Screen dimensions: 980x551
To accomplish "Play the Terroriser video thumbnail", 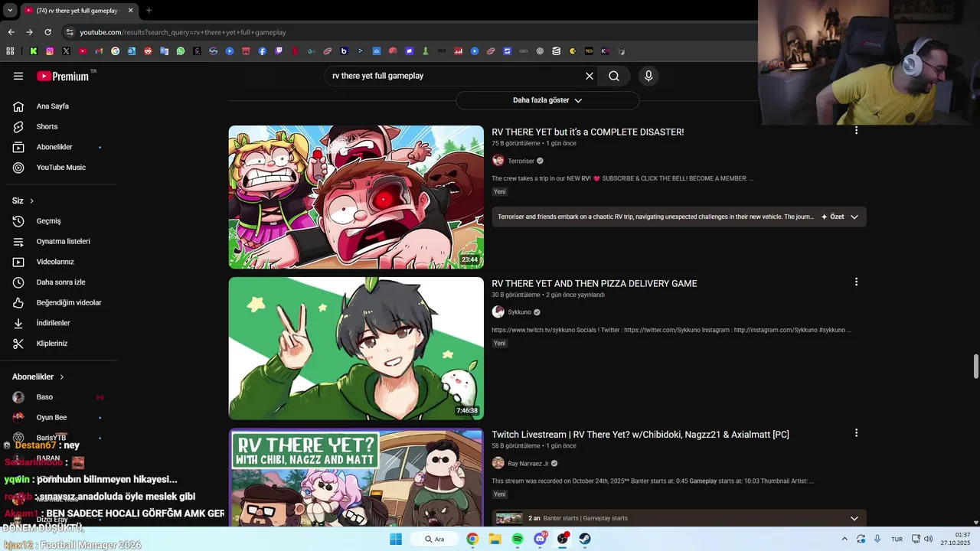I will pos(356,197).
